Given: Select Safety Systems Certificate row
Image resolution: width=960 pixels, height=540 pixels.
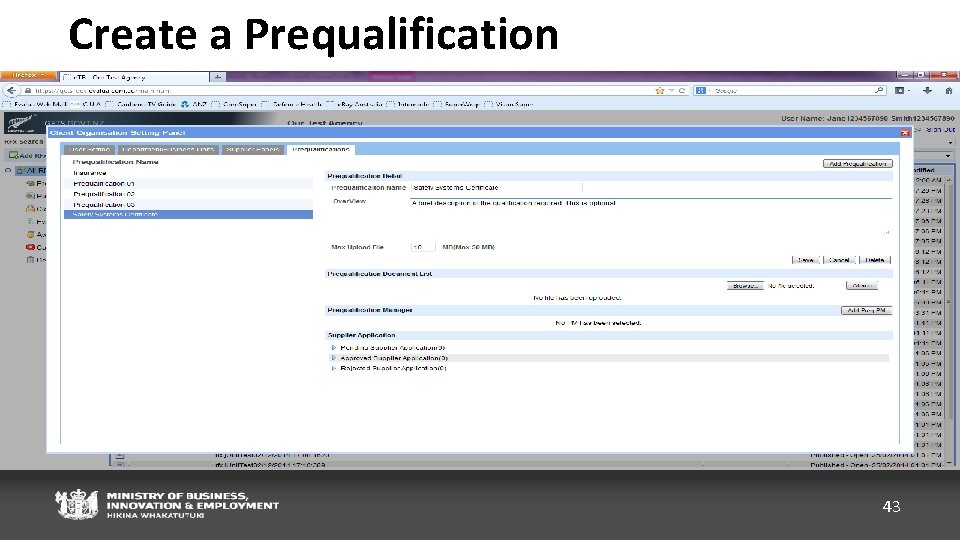Looking at the screenshot, I should coord(189,214).
